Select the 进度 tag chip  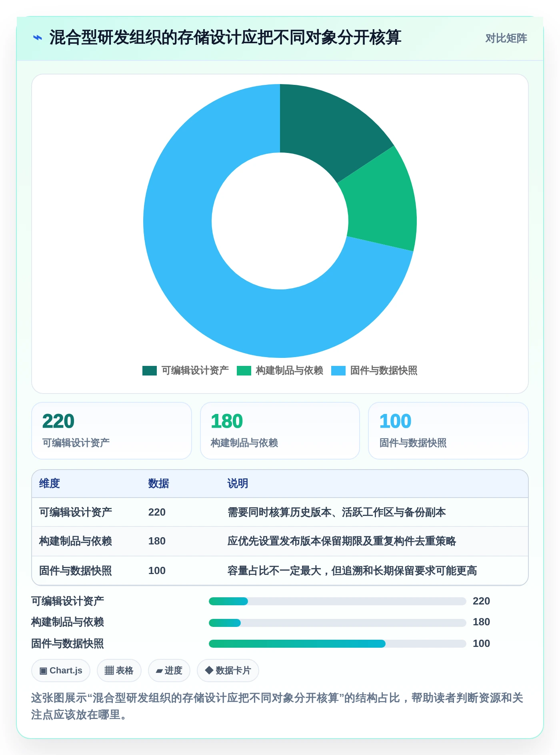coord(169,671)
